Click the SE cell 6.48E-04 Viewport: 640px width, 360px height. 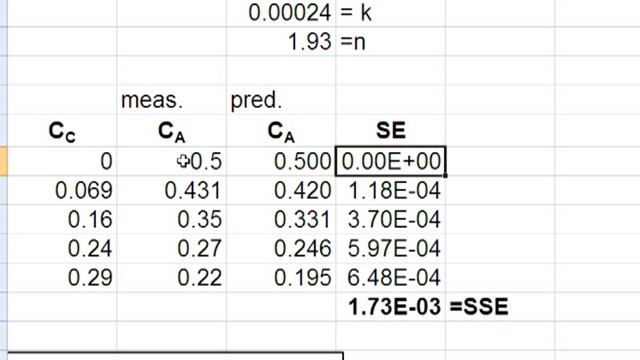coord(390,278)
